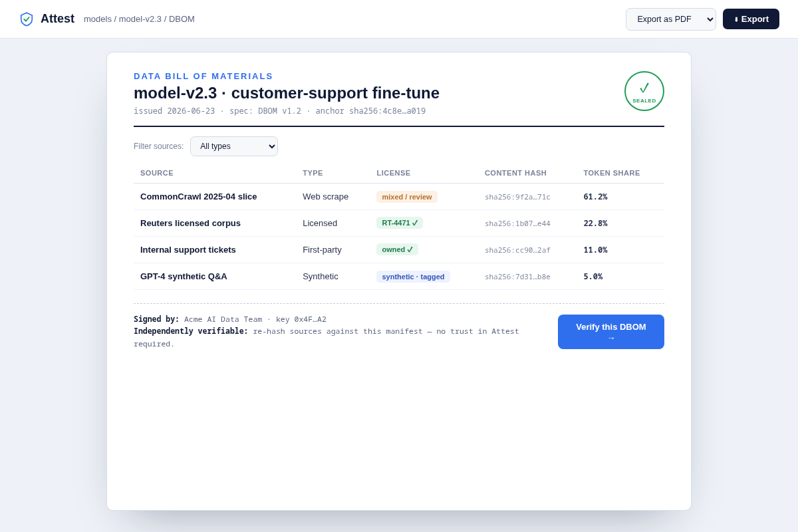Click the Attest shield logo icon
The width and height of the screenshot is (798, 532).
[27, 19]
